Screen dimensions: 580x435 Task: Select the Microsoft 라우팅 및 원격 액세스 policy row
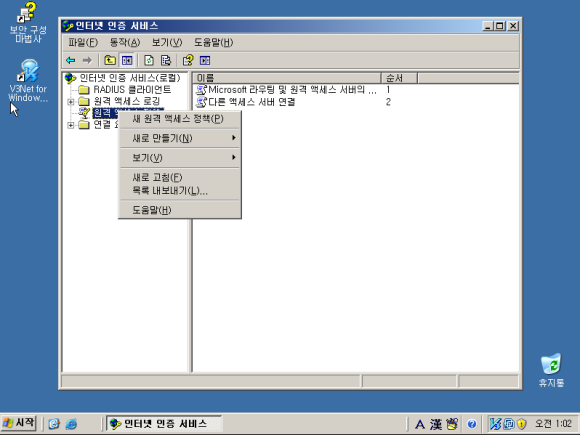pyautogui.click(x=292, y=90)
